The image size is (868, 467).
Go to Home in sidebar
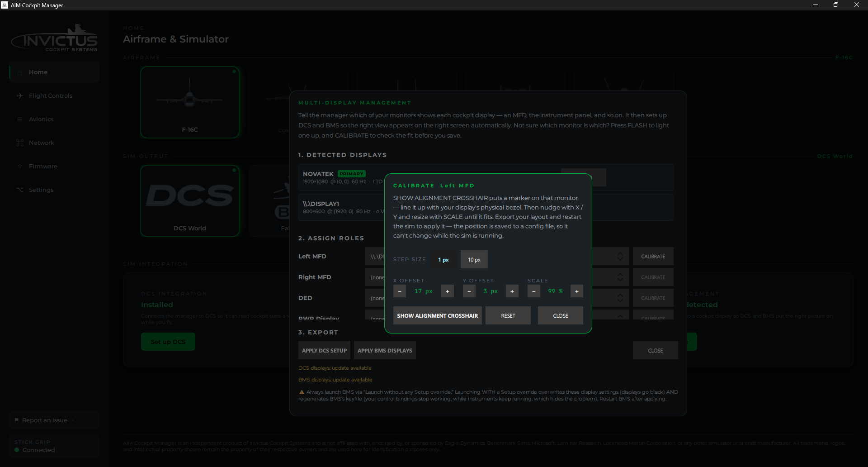tap(54, 72)
